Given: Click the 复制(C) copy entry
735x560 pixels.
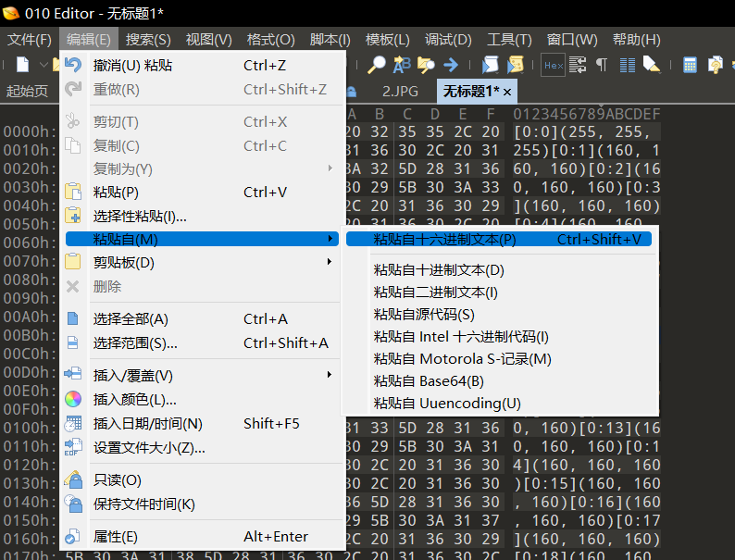Looking at the screenshot, I should coord(202,145).
